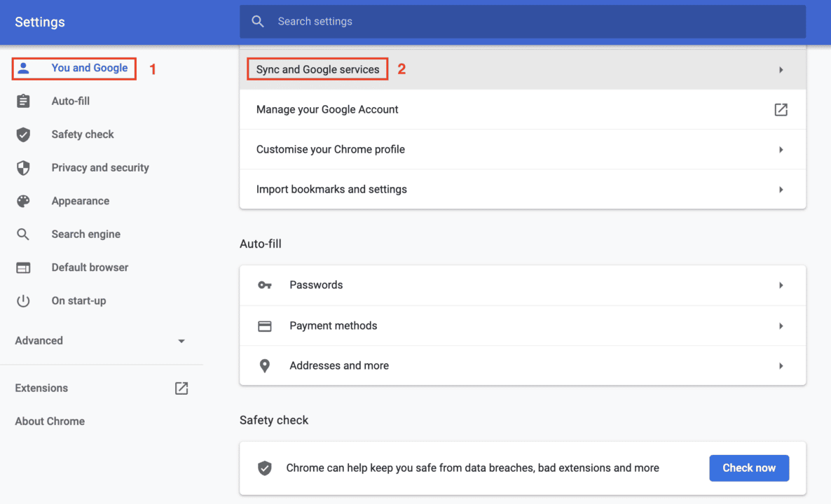
Task: Open the Passwords row chevron
Action: [781, 286]
